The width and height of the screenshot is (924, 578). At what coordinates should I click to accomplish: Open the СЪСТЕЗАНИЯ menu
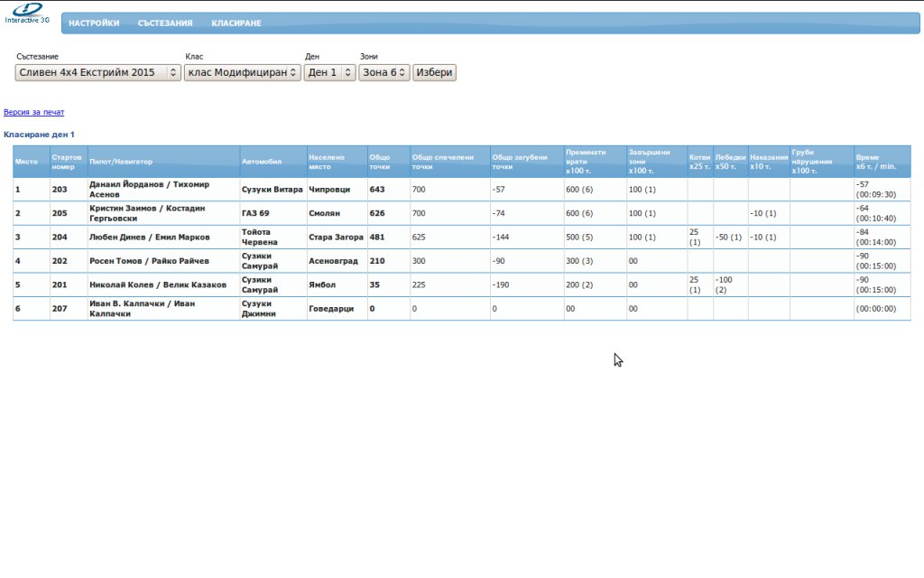click(165, 23)
